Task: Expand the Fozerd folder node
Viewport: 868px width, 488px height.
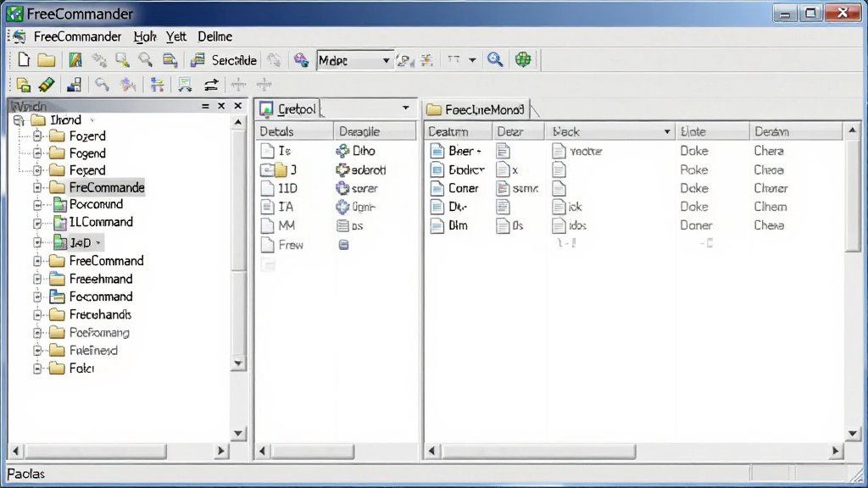Action: [x=37, y=136]
